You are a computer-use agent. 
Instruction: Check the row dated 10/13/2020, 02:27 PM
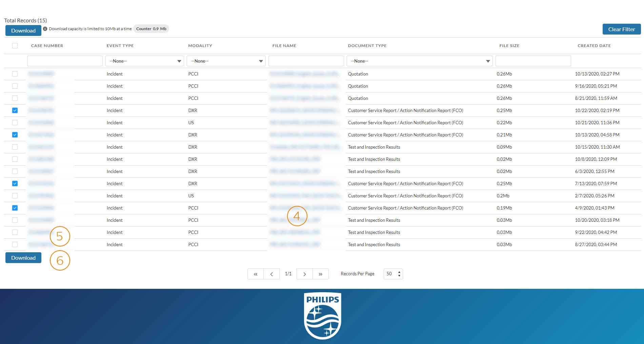click(x=15, y=74)
